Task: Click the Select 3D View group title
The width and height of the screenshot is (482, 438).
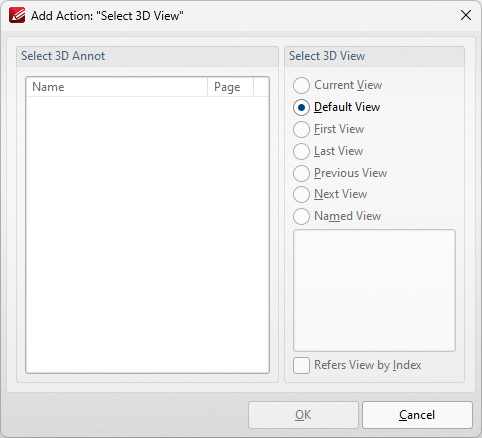Action: coord(327,56)
